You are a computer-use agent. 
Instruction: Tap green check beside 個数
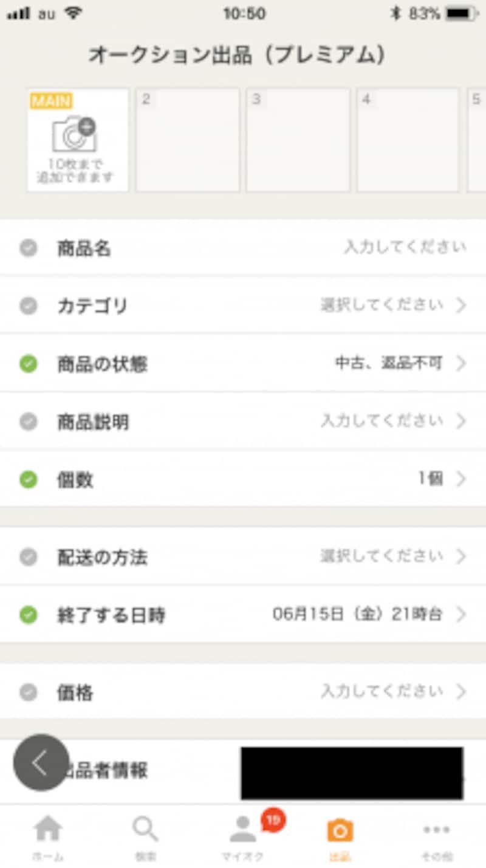click(29, 480)
